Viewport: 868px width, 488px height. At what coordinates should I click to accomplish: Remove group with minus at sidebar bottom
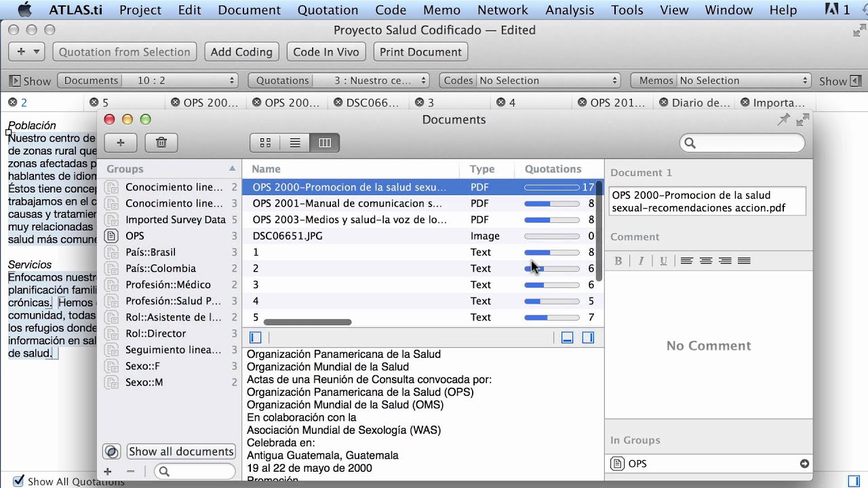click(131, 471)
